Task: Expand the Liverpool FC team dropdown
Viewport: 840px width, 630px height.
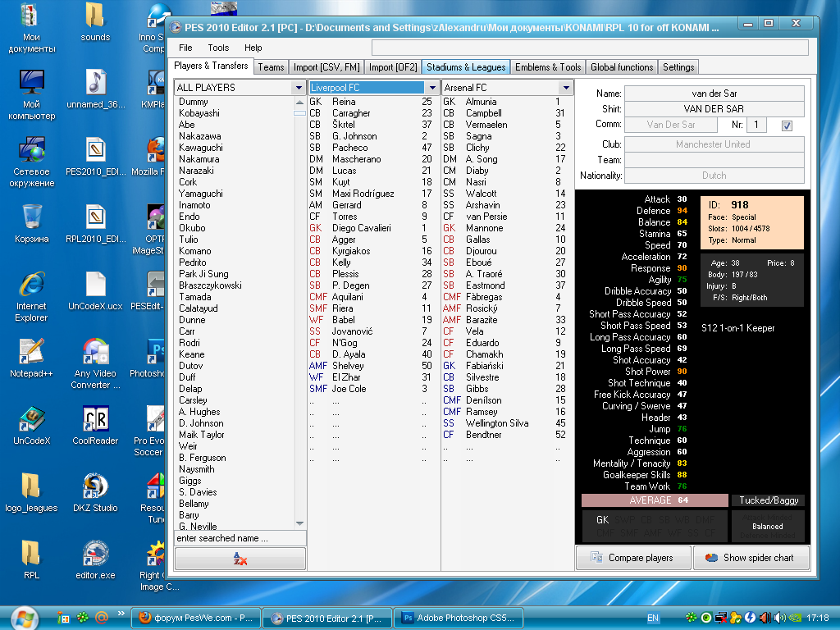Action: coord(432,87)
